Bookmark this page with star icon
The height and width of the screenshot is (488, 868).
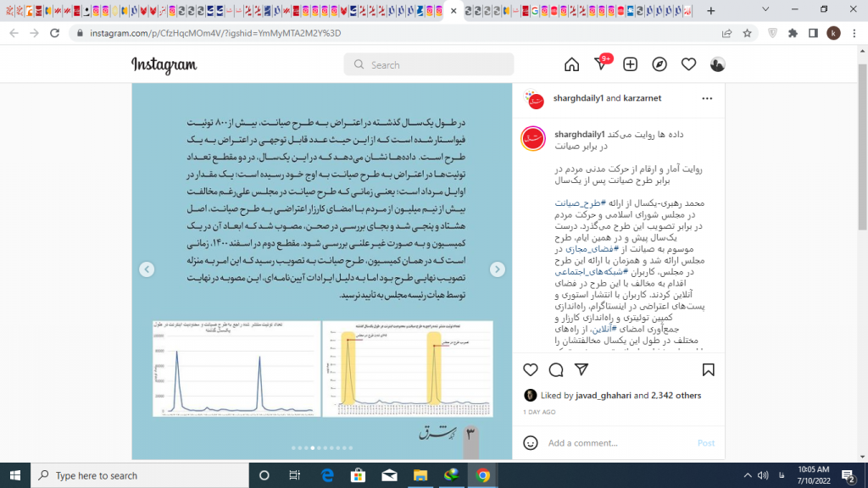(747, 33)
